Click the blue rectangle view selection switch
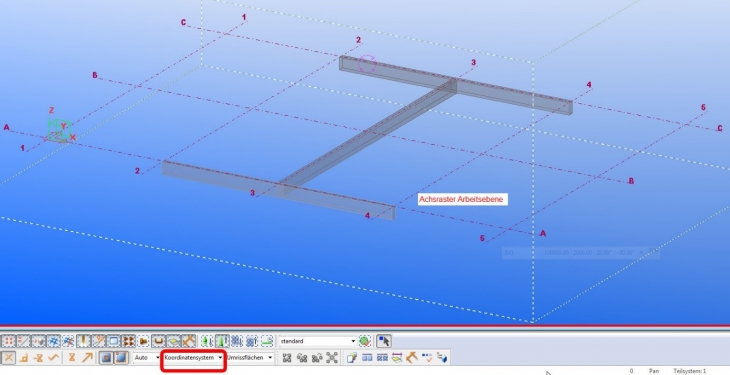The image size is (730, 375). 114,341
